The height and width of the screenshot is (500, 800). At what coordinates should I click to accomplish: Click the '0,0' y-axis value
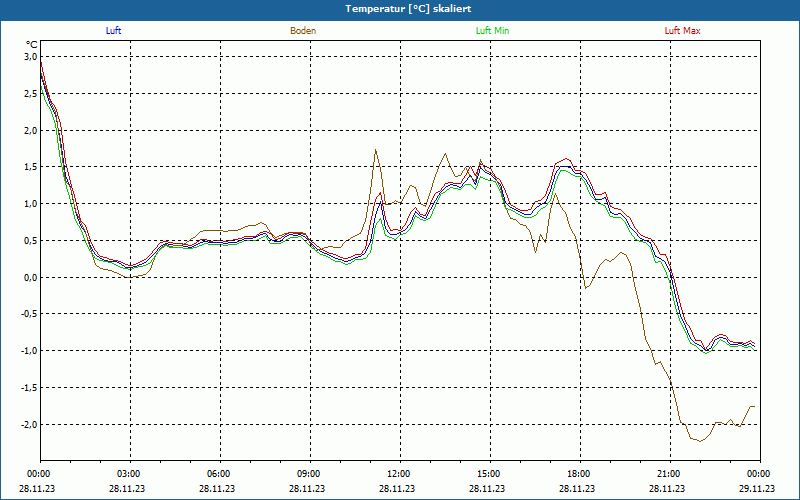(x=31, y=277)
